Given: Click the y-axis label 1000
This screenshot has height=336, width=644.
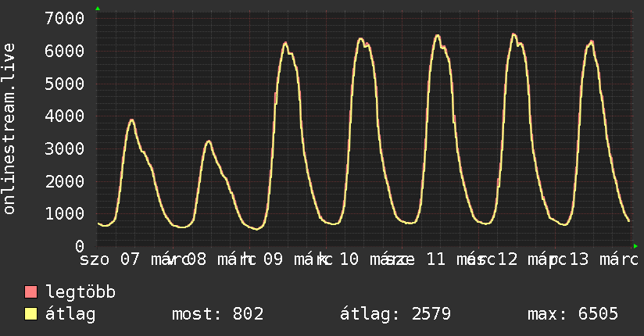Looking at the screenshot, I should point(65,213).
